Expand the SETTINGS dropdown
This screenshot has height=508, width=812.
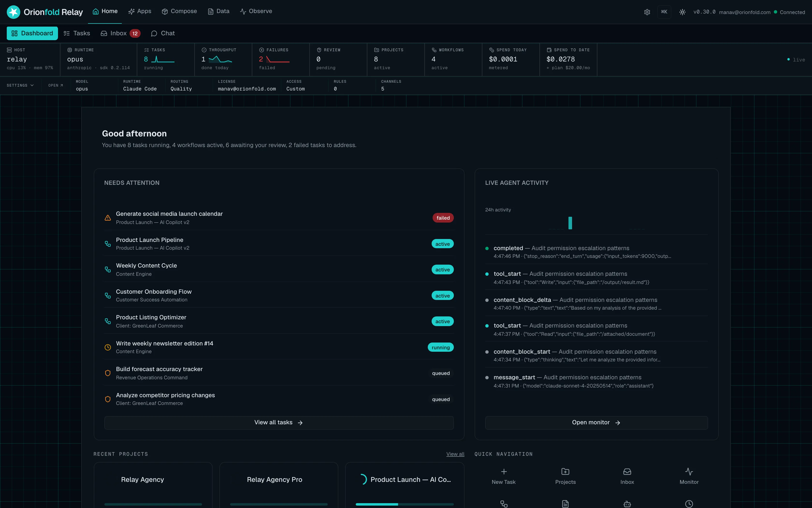[x=20, y=85]
